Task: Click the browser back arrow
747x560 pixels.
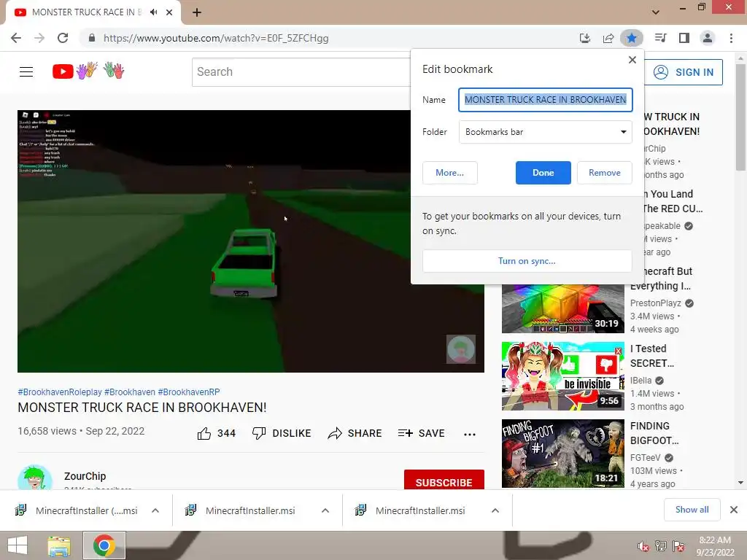Action: (x=16, y=38)
